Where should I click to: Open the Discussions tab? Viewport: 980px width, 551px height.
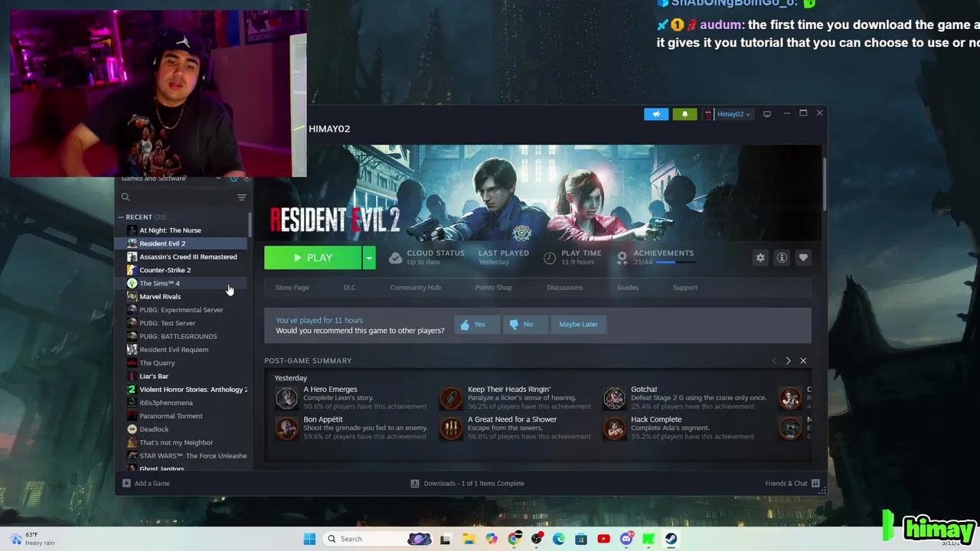(565, 288)
